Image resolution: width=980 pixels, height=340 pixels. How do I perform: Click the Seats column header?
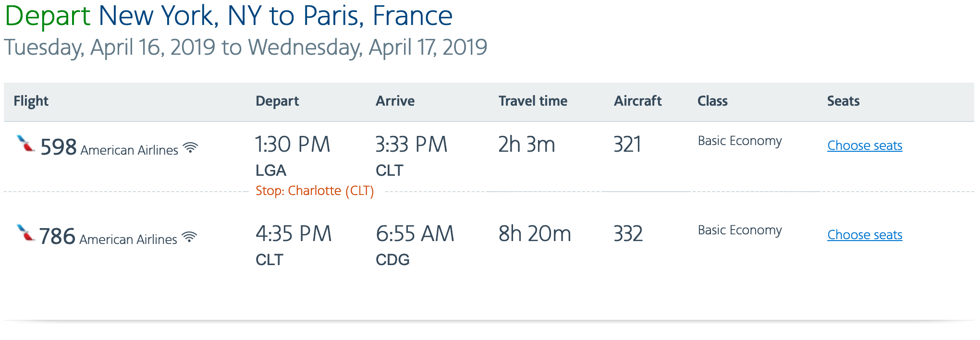point(843,101)
